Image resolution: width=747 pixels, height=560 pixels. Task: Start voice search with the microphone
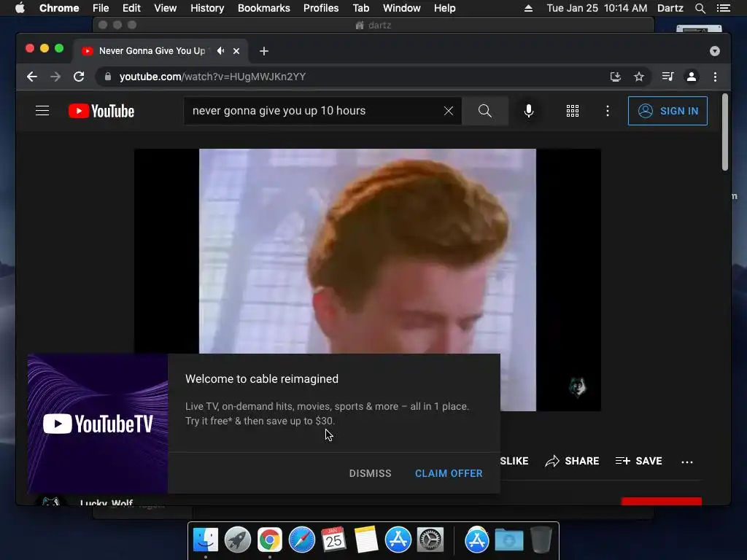click(529, 111)
